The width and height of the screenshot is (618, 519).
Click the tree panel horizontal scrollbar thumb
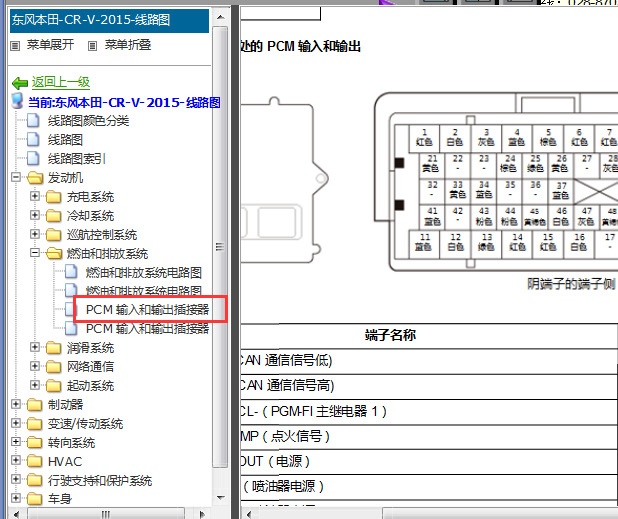click(x=106, y=514)
